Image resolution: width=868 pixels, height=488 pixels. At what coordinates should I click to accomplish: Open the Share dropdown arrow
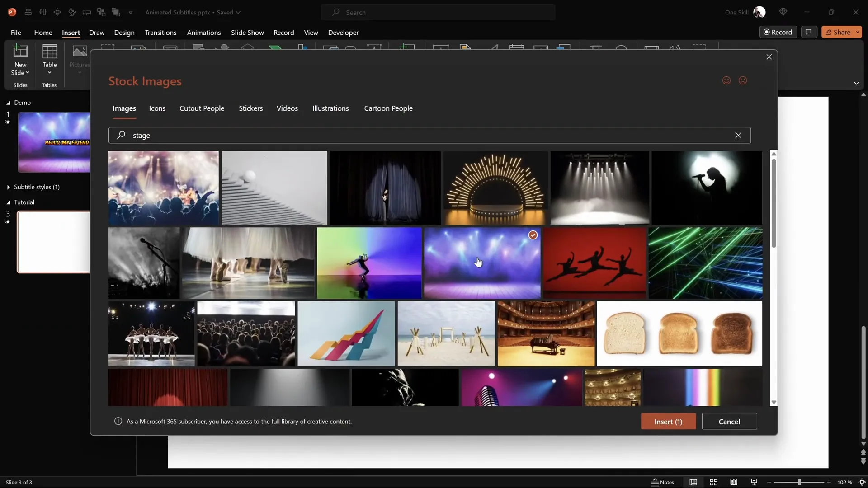coord(858,32)
